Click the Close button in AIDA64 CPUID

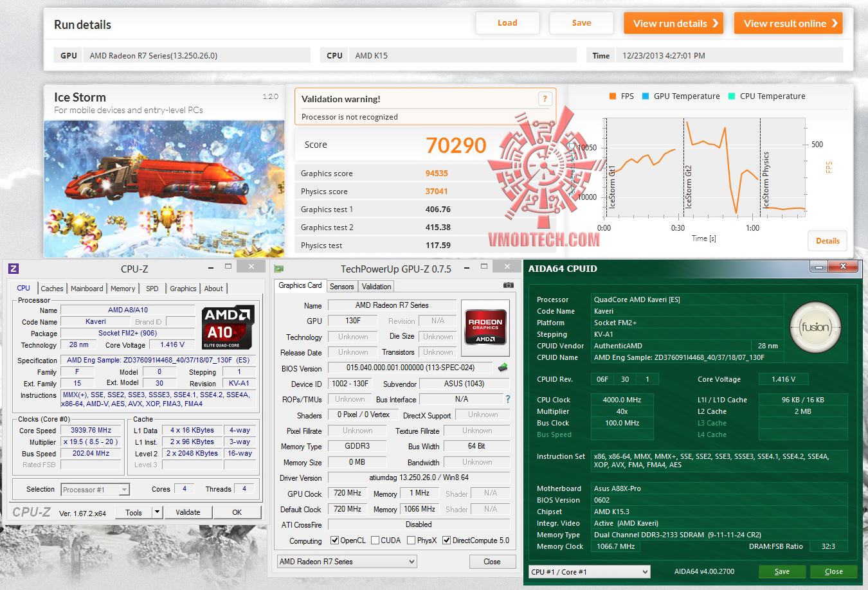(x=834, y=571)
